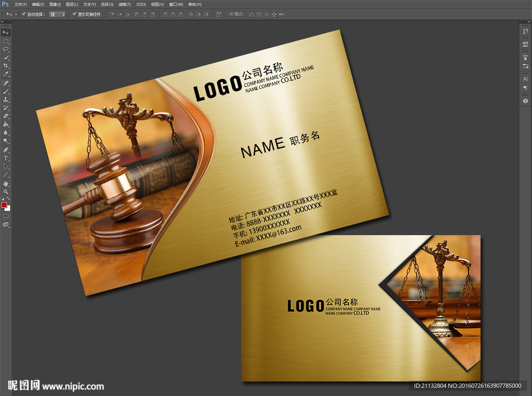Click the white background color swatch

[8, 209]
